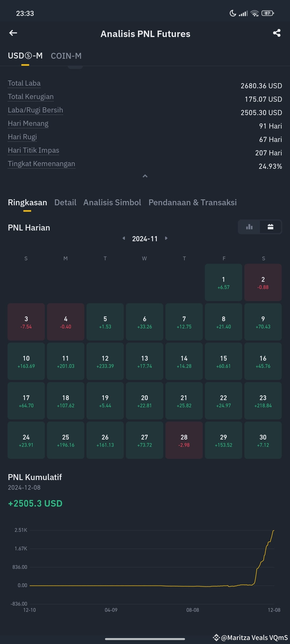Tap cumulative PNL line at chart peak
The image size is (290, 644).
point(274,530)
